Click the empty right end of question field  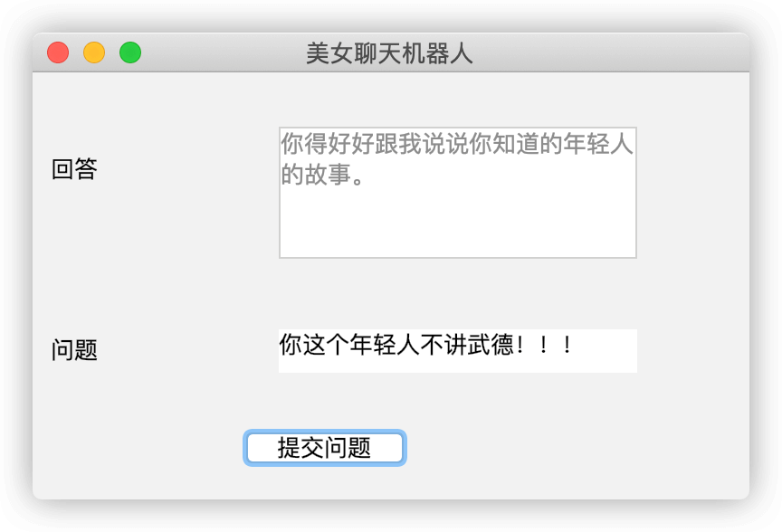606,350
